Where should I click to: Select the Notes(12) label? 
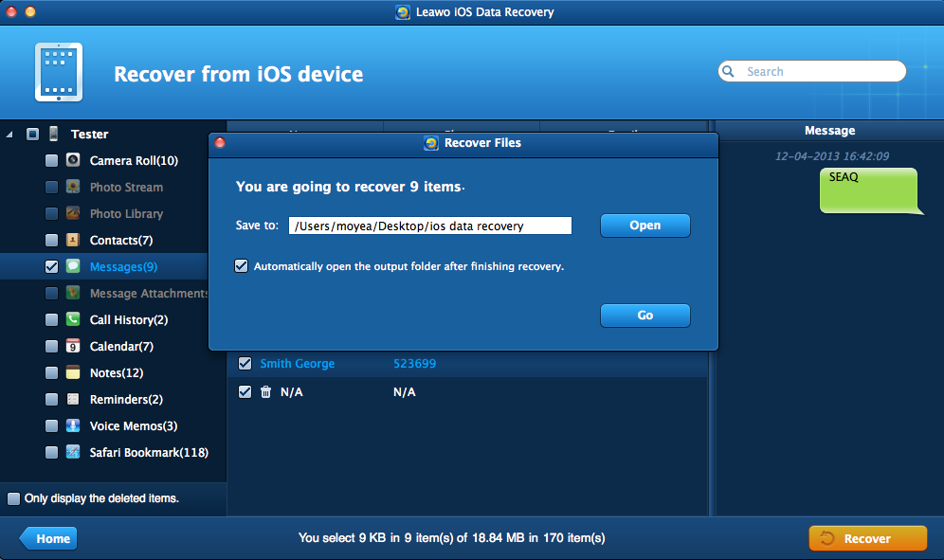click(x=117, y=372)
